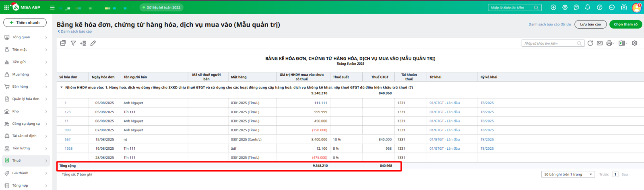Screen dimensions: 644x190
Task: Click the report keyword search field
Action: click(549, 43)
